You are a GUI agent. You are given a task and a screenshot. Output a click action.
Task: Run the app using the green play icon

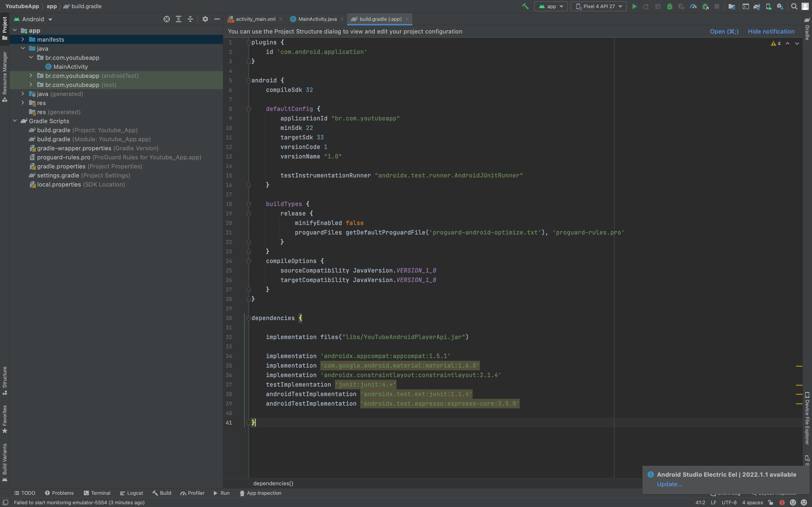(x=634, y=6)
